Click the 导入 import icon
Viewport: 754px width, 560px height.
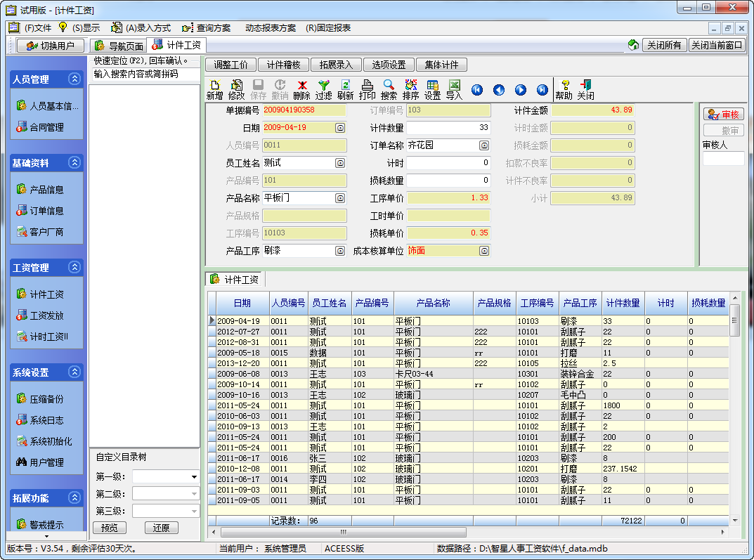tap(454, 89)
